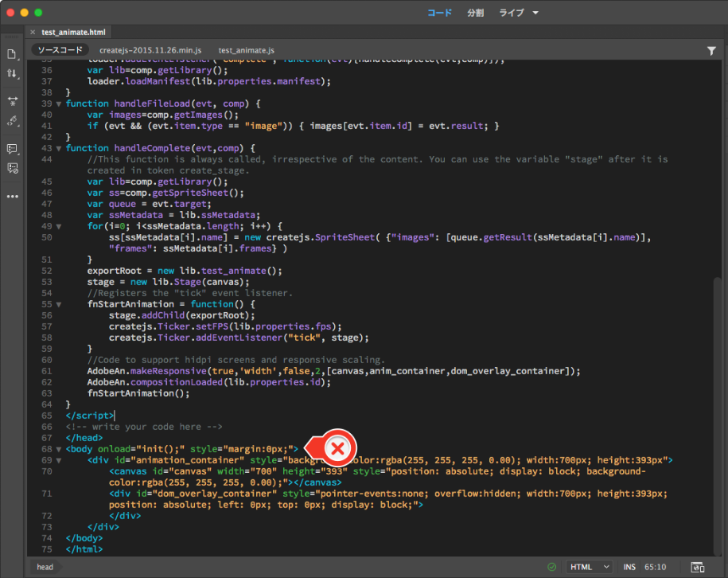The height and width of the screenshot is (578, 728).
Task: Open the dropdown arrow next to ライブ
Action: point(536,13)
